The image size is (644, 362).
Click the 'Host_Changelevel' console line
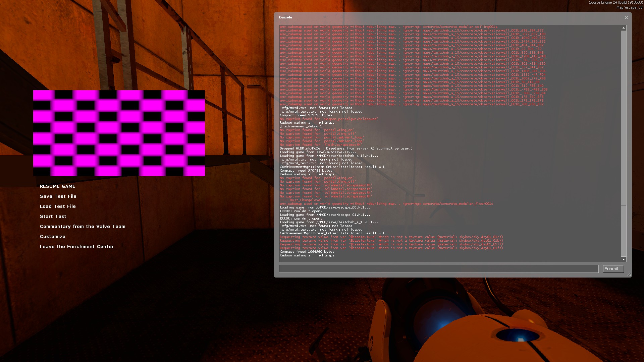[306, 200]
